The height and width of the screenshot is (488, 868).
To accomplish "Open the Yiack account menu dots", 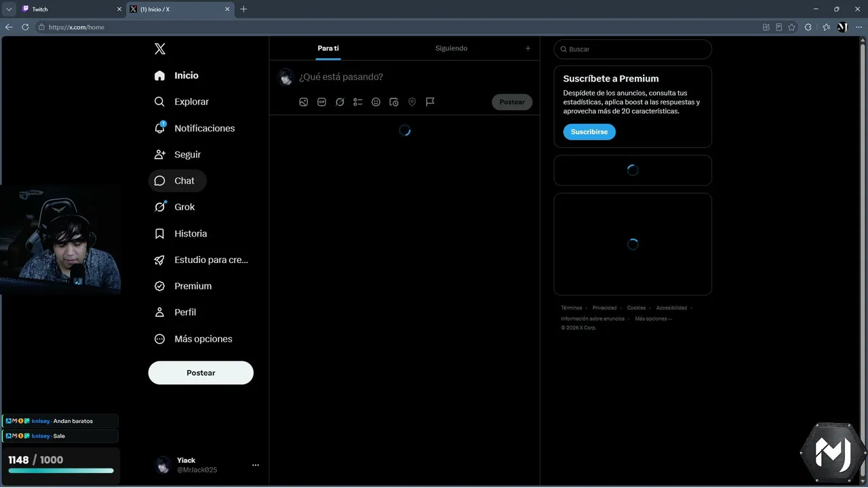I will 256,465.
